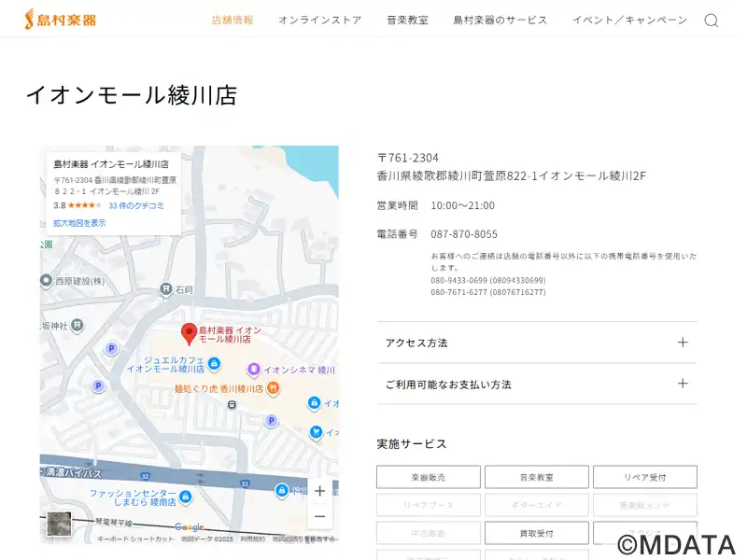This screenshot has height=560, width=747.
Task: Click the Google logo on the map
Action: pyautogui.click(x=190, y=527)
